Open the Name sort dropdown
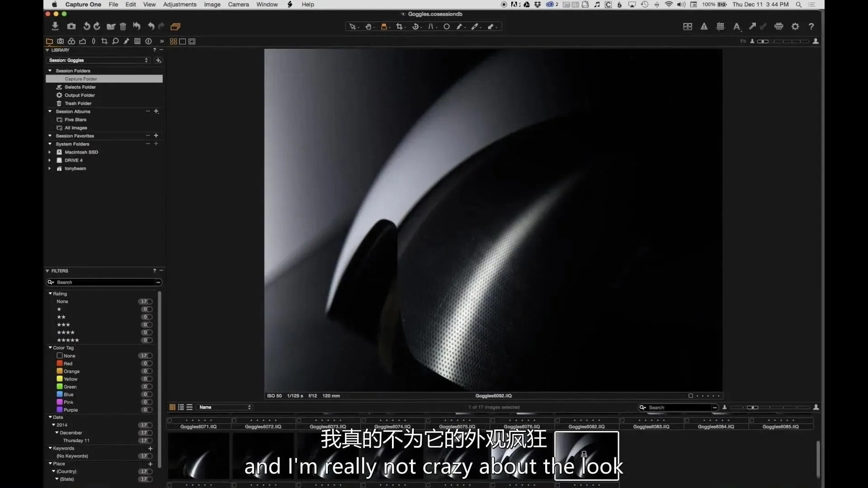Viewport: 868px width, 488px height. (x=225, y=407)
